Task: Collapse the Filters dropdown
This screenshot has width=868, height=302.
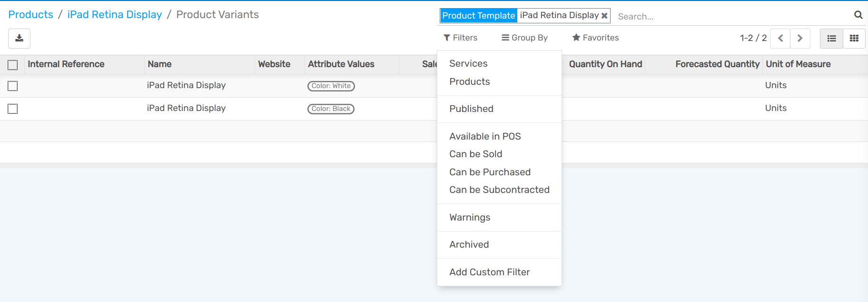Action: click(x=460, y=38)
